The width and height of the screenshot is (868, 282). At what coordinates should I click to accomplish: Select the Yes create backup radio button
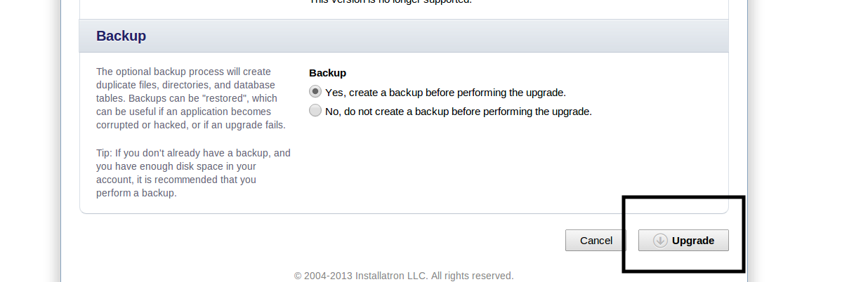[315, 92]
